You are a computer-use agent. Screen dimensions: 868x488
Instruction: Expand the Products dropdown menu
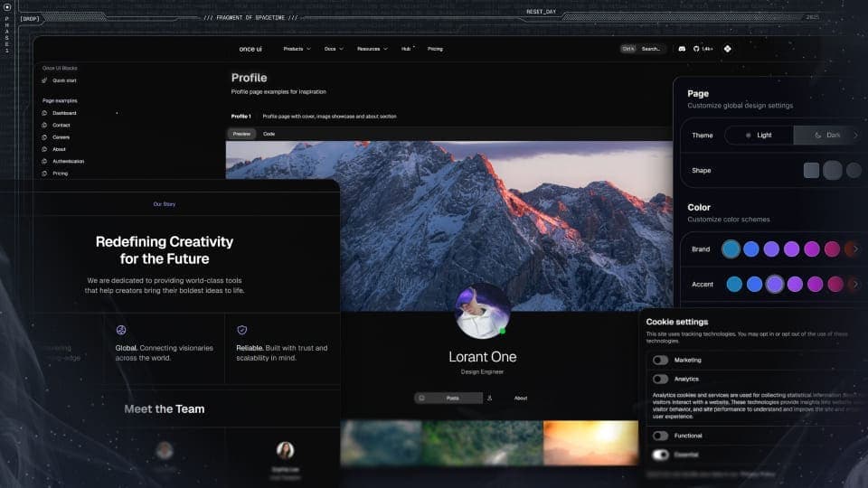297,49
